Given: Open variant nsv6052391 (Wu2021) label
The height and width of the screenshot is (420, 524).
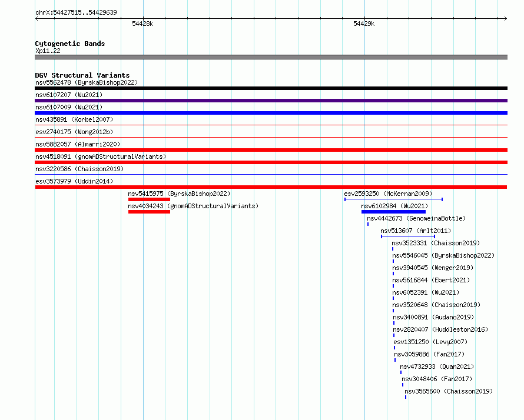Looking at the screenshot, I should [426, 292].
